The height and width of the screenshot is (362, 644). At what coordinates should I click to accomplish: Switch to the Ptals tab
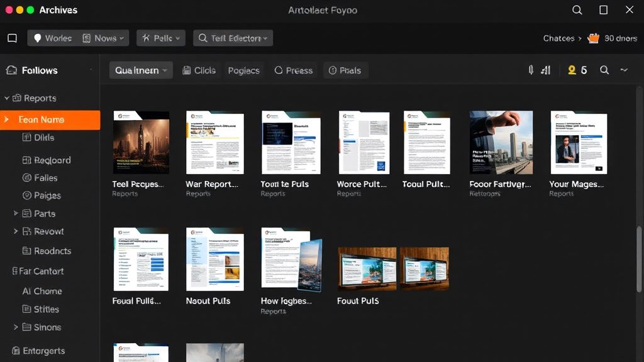[345, 70]
